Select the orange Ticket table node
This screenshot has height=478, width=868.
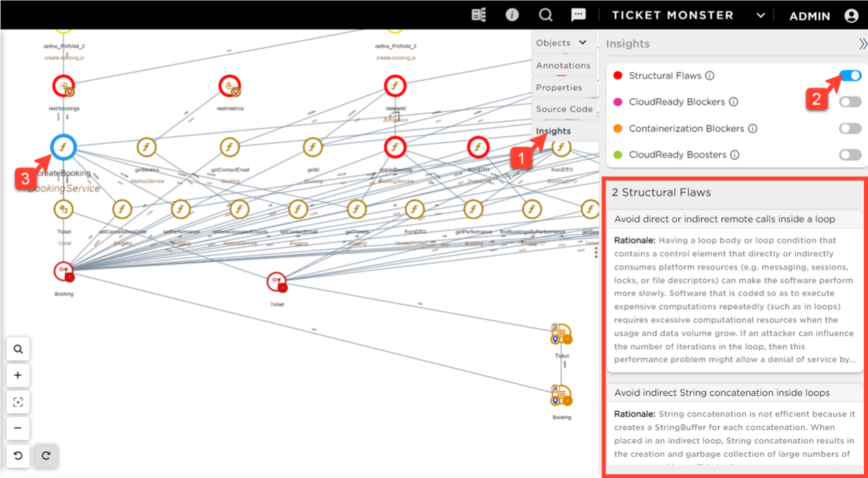pyautogui.click(x=562, y=335)
